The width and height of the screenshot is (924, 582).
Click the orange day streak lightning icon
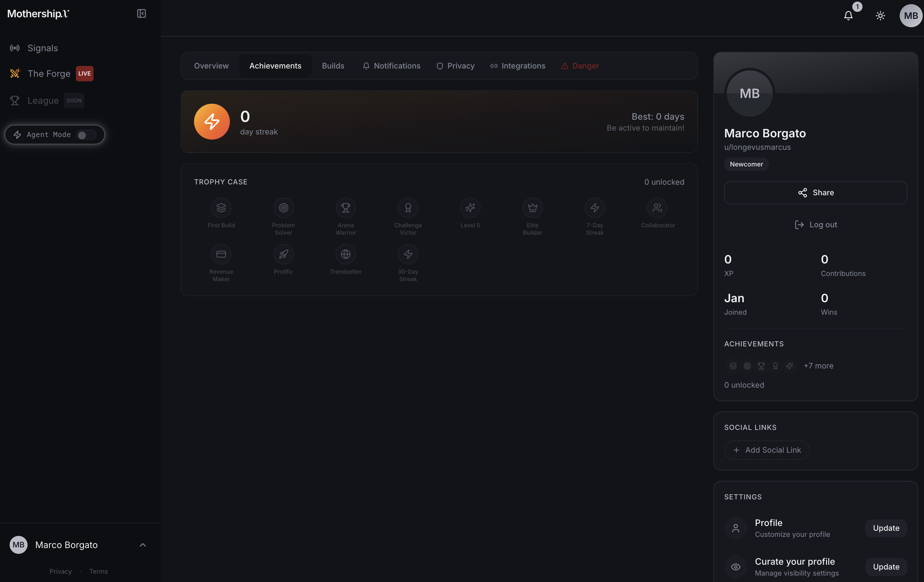click(x=212, y=122)
